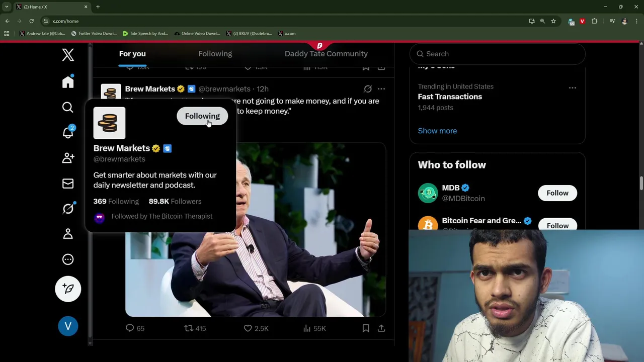
Task: Open Messages envelope icon
Action: 68,184
